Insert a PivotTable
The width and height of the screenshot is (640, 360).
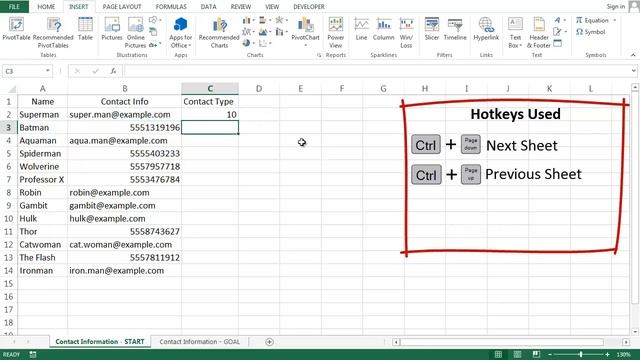coord(16,29)
